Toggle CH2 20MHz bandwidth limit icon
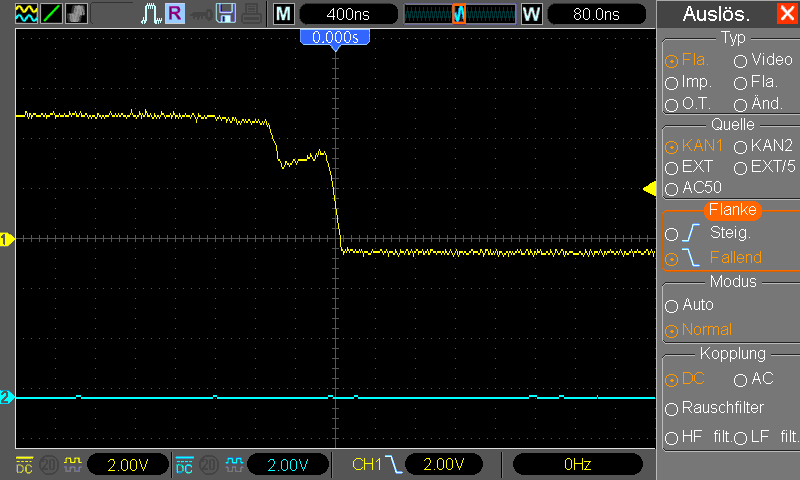The image size is (800, 480). click(x=209, y=465)
